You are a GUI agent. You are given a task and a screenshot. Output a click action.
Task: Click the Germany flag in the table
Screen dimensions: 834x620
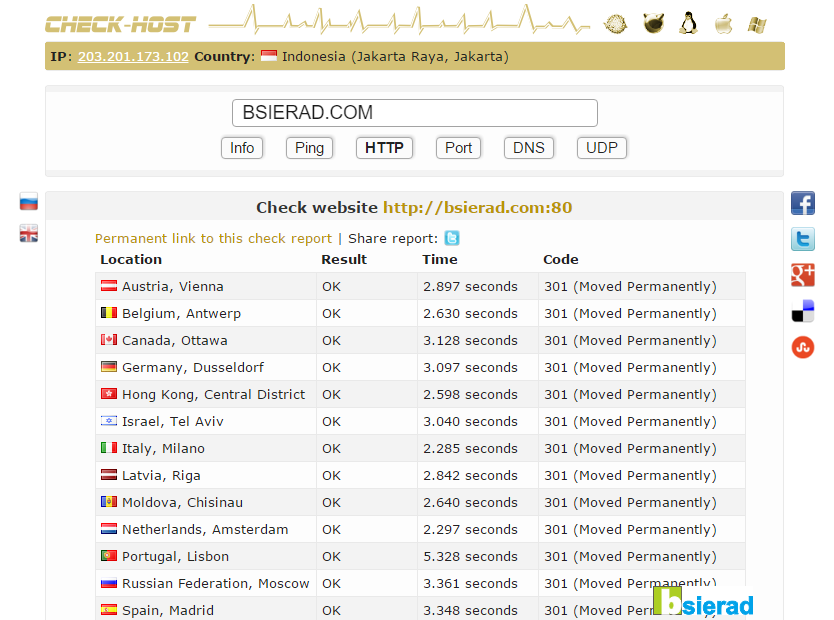click(x=109, y=367)
